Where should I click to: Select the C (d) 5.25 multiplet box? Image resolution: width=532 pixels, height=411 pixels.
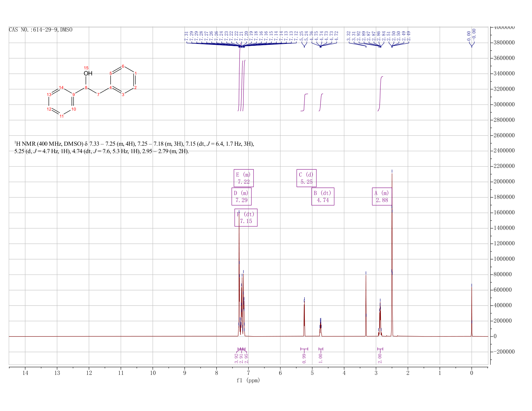[307, 178]
